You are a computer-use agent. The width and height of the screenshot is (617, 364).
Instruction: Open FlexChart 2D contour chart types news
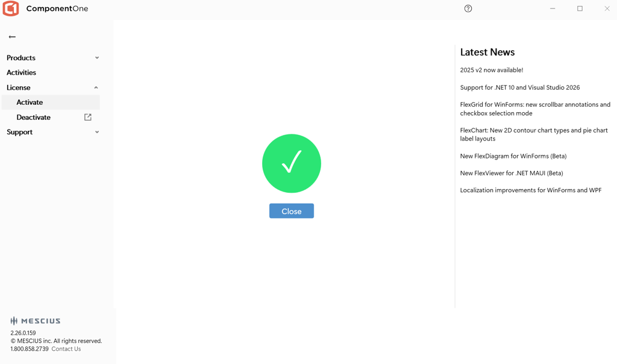coord(534,134)
